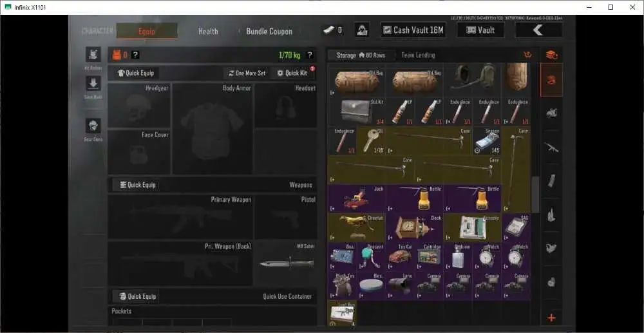Image resolution: width=644 pixels, height=333 pixels.
Task: Select the magazine category in sidebar
Action: tap(551, 180)
